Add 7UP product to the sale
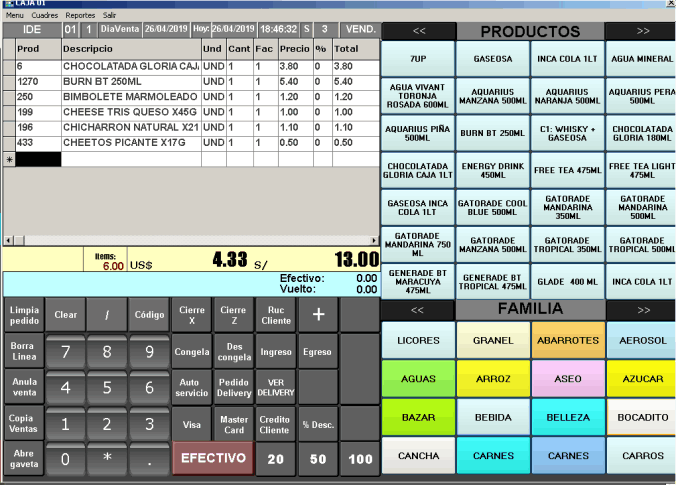Image resolution: width=676 pixels, height=485 pixels. 418,59
